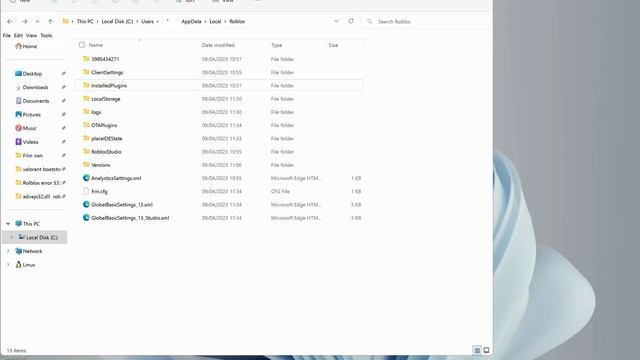Open Videos quick access item
The width and height of the screenshot is (640, 360).
coord(27,142)
